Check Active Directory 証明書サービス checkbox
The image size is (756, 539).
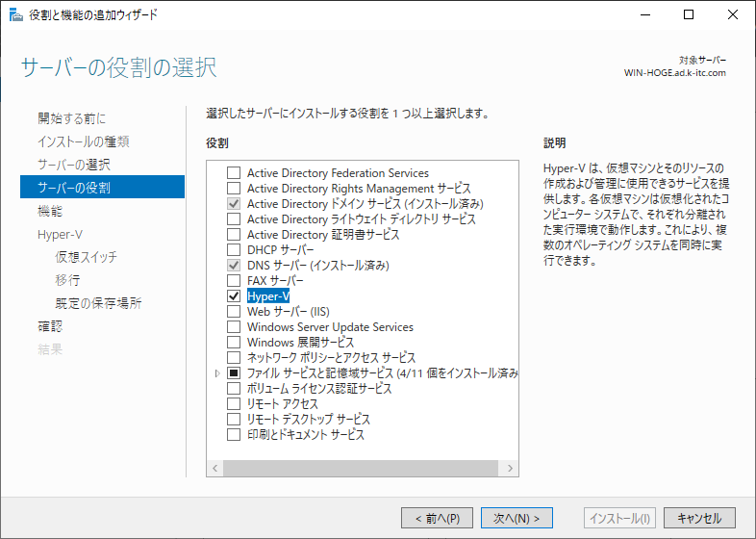point(234,235)
